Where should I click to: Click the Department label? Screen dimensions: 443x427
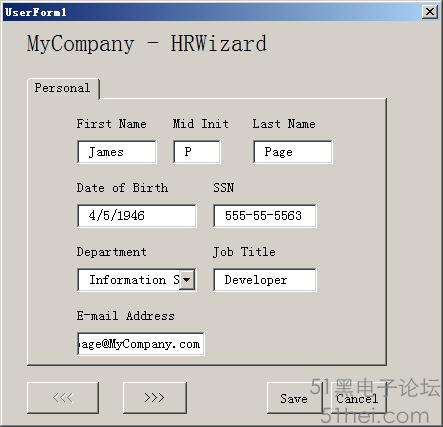pyautogui.click(x=112, y=252)
